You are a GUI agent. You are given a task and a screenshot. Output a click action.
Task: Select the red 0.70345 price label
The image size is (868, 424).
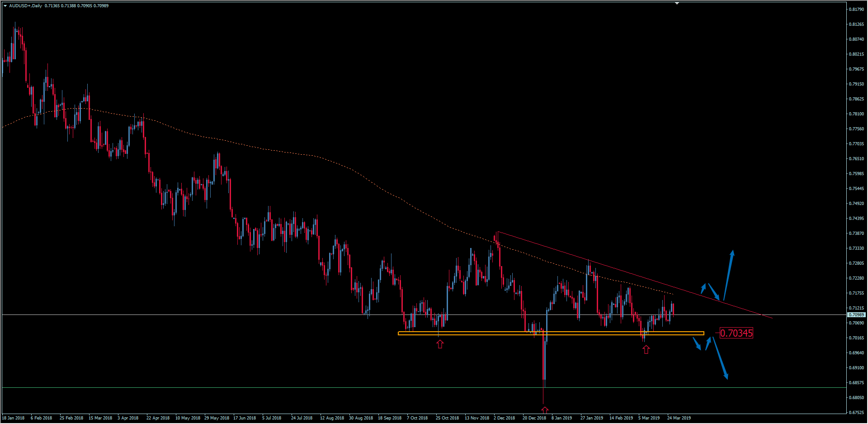click(x=736, y=333)
